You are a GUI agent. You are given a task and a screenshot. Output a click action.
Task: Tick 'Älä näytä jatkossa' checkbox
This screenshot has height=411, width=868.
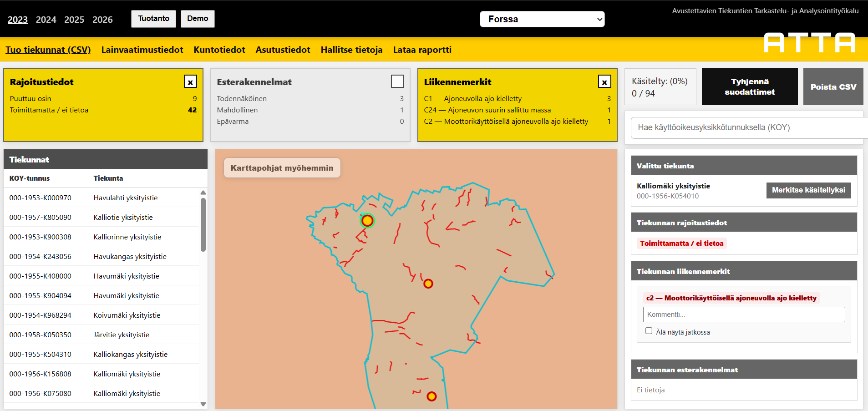point(649,331)
